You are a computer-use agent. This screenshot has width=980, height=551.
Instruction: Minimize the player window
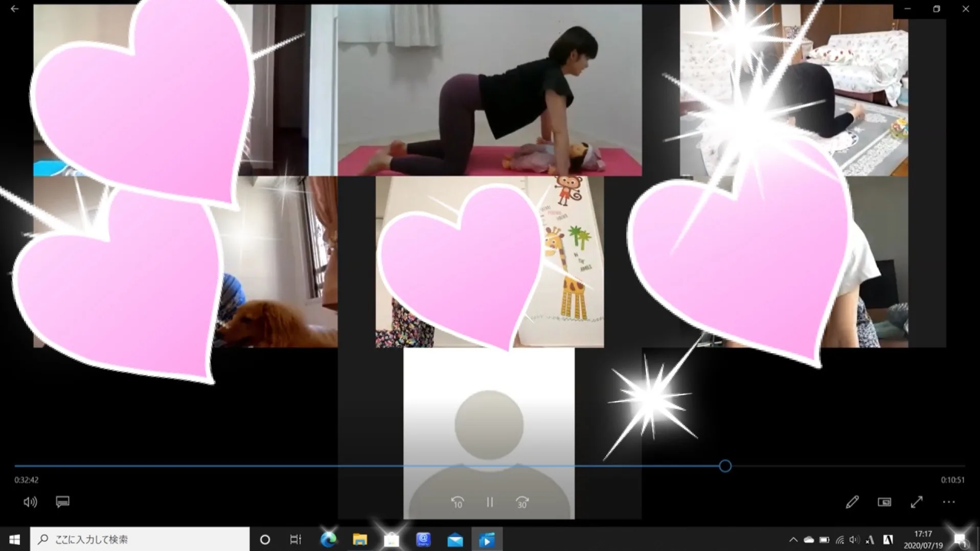907,9
